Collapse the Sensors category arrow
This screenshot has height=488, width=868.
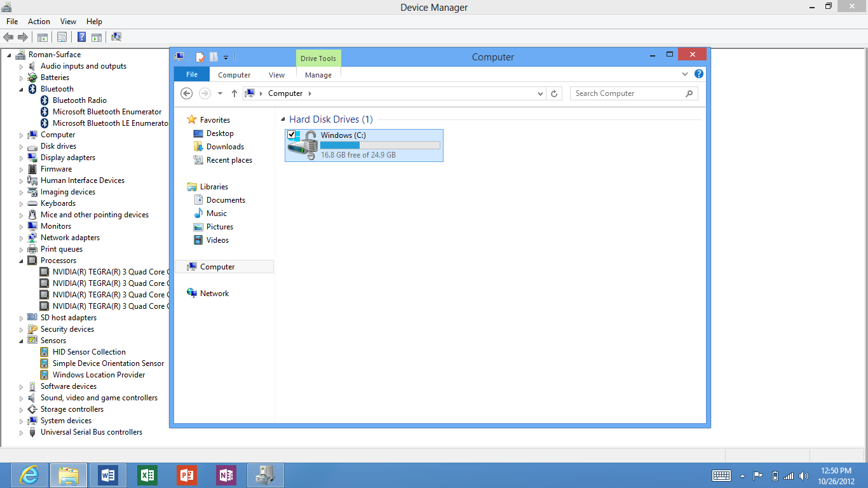click(21, 341)
